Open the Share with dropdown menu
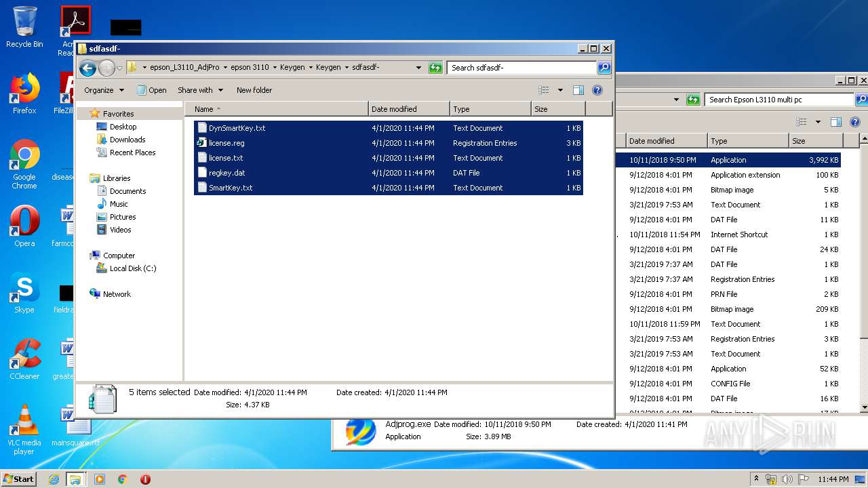Viewport: 868px width, 488px height. [x=200, y=90]
